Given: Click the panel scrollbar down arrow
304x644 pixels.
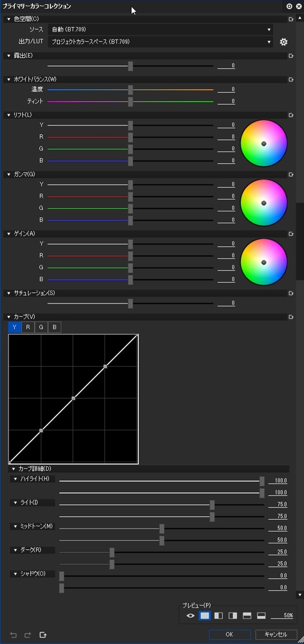Looking at the screenshot, I should pyautogui.click(x=299, y=595).
